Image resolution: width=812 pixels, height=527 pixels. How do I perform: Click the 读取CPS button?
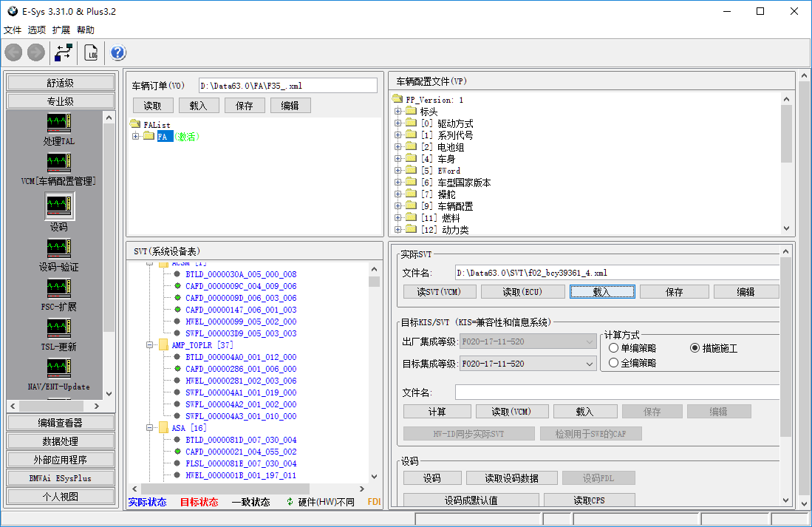pos(590,500)
